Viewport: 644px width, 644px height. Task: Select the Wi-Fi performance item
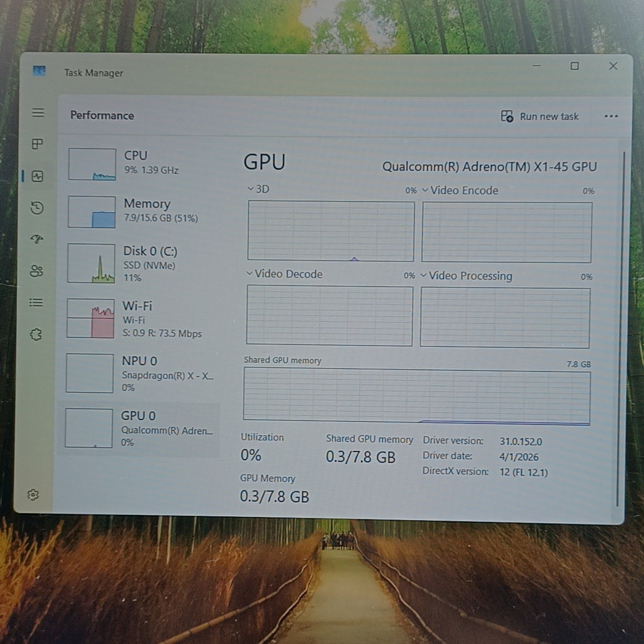(141, 319)
